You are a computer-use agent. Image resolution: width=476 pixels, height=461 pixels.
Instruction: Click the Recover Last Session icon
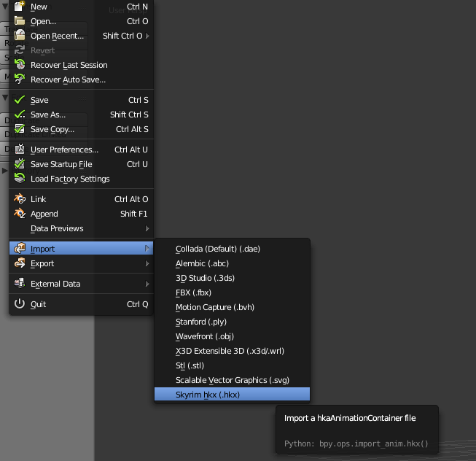coord(20,65)
